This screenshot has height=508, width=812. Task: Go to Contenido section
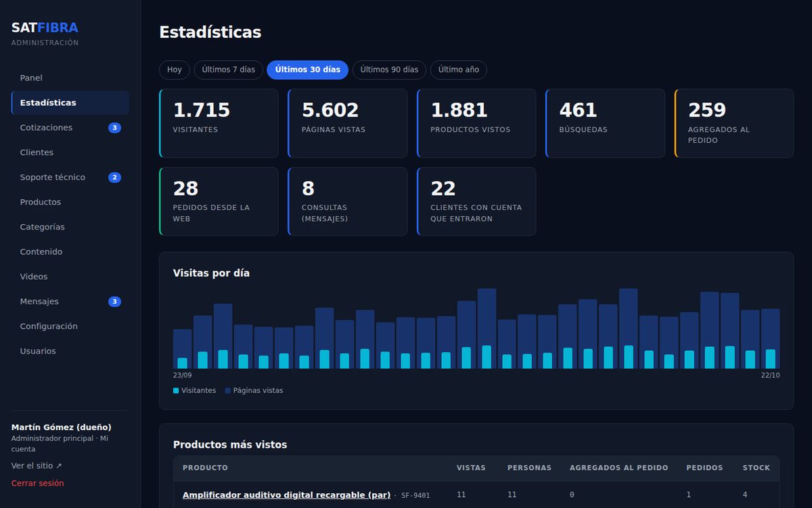tap(70, 252)
